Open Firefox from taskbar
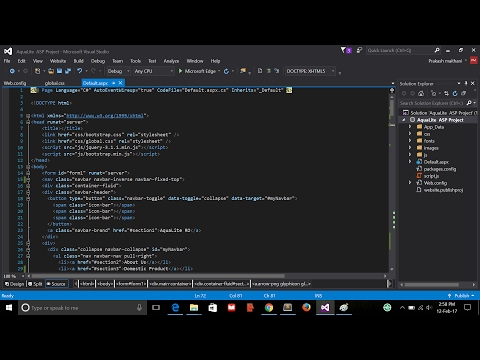Image resolution: width=480 pixels, height=360 pixels. point(306,308)
